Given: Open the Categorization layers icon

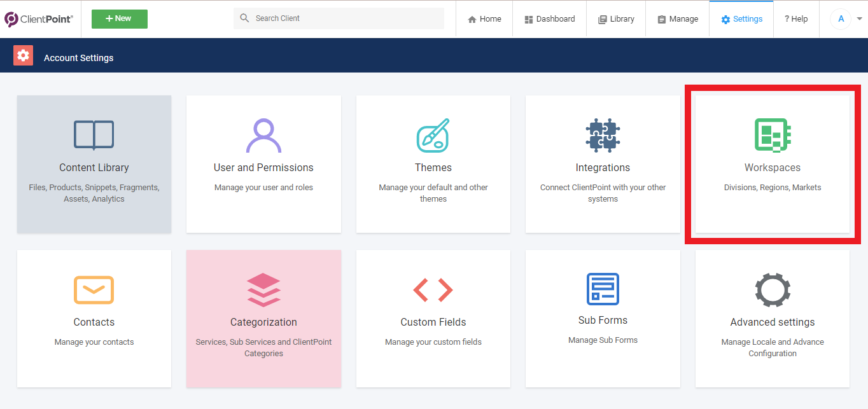Looking at the screenshot, I should tap(263, 290).
